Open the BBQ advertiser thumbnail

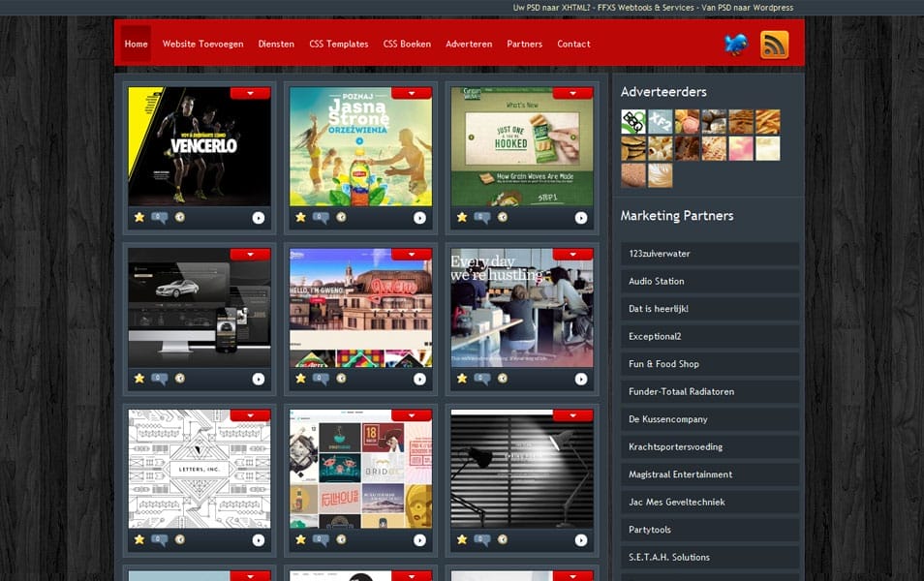(633, 122)
